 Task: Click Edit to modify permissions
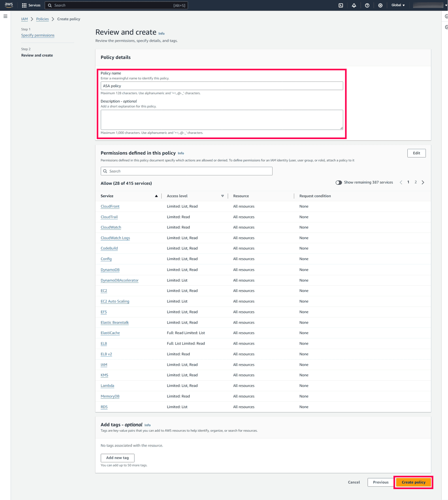pyautogui.click(x=416, y=153)
